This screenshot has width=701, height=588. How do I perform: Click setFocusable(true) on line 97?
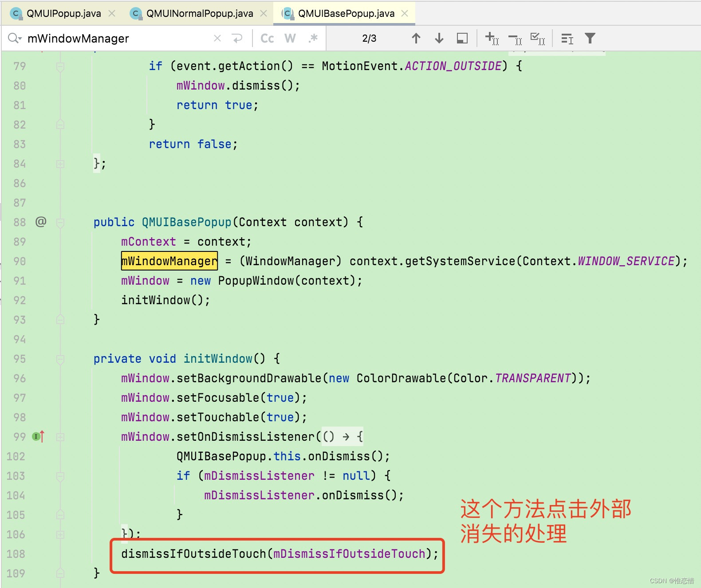point(238,398)
